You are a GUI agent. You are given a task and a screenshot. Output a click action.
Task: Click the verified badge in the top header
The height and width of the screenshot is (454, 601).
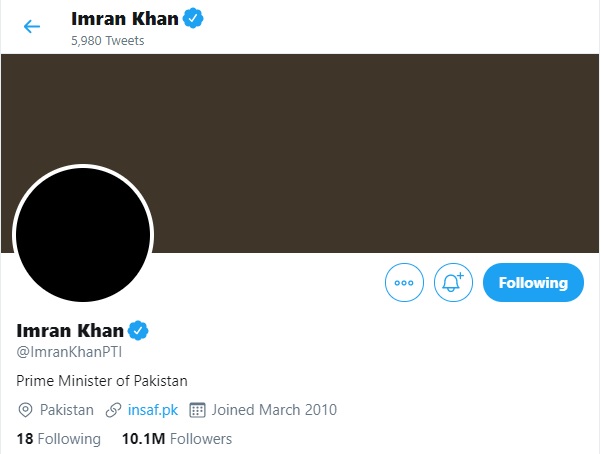click(x=194, y=18)
